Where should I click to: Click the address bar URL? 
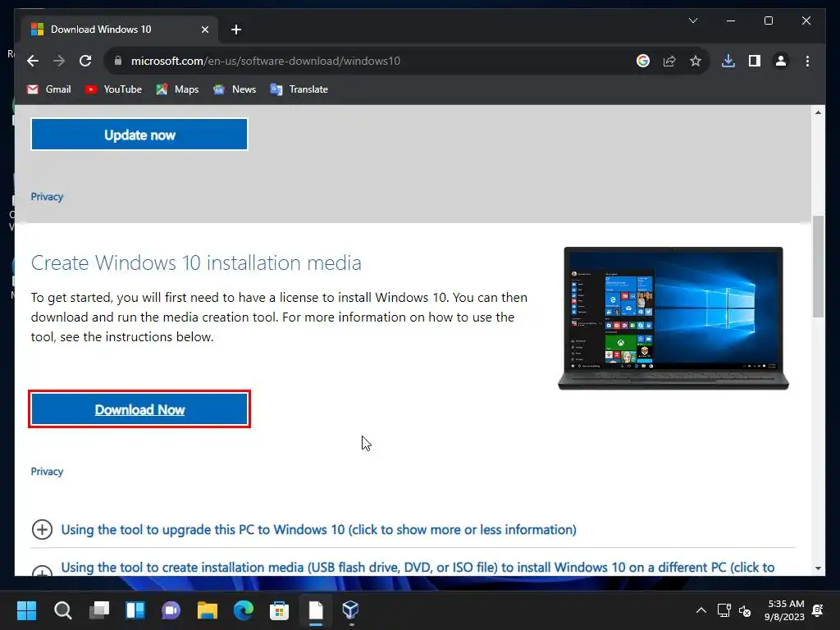click(265, 61)
